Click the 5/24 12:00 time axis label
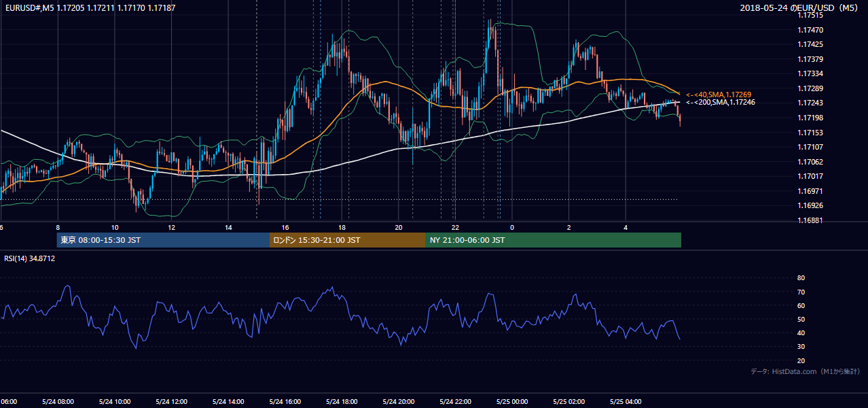 pyautogui.click(x=171, y=402)
